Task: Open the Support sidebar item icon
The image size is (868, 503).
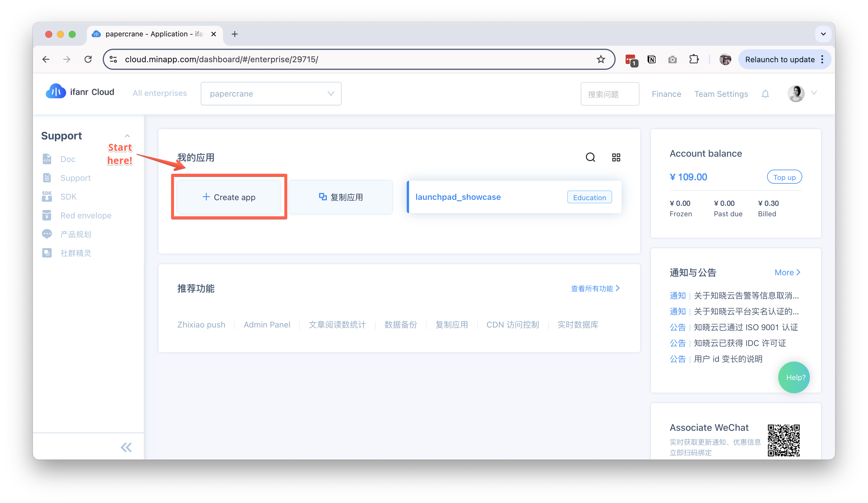Action: pyautogui.click(x=47, y=178)
